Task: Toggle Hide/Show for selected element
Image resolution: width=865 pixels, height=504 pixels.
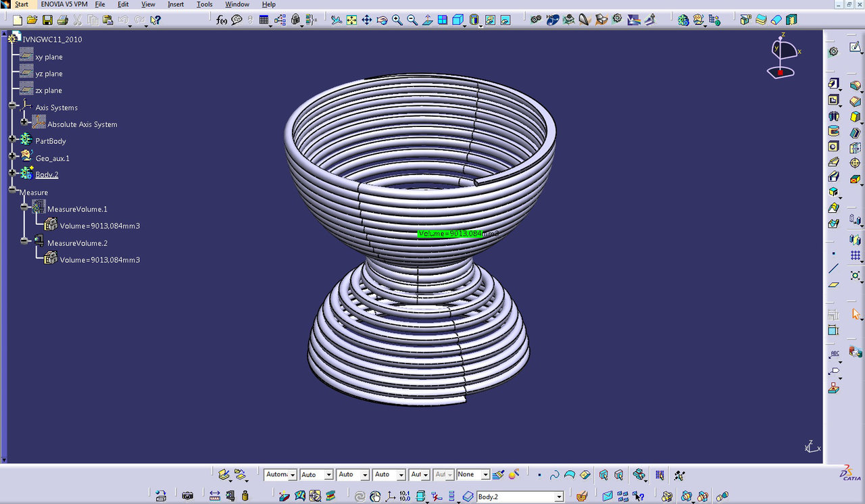Action: click(489, 20)
